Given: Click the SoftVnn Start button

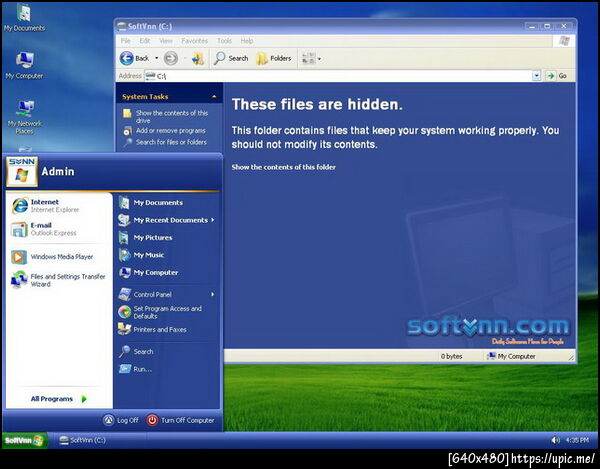Looking at the screenshot, I should (x=24, y=440).
